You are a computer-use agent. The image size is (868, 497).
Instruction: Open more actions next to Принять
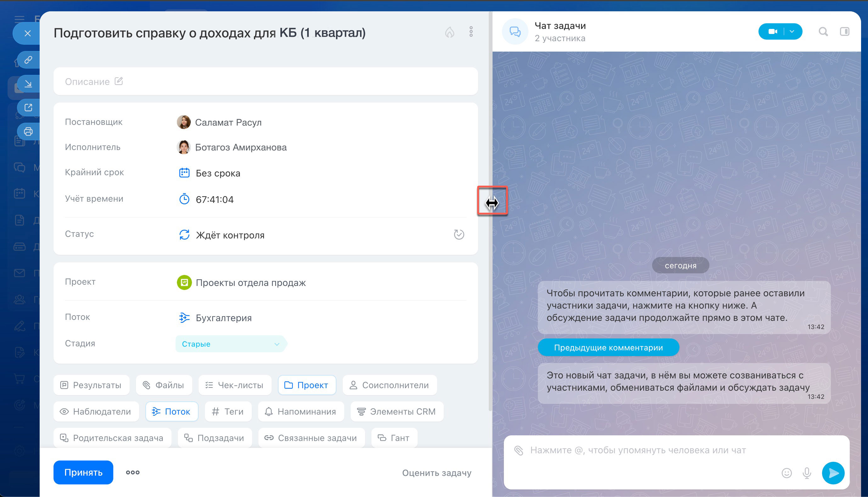click(x=132, y=472)
